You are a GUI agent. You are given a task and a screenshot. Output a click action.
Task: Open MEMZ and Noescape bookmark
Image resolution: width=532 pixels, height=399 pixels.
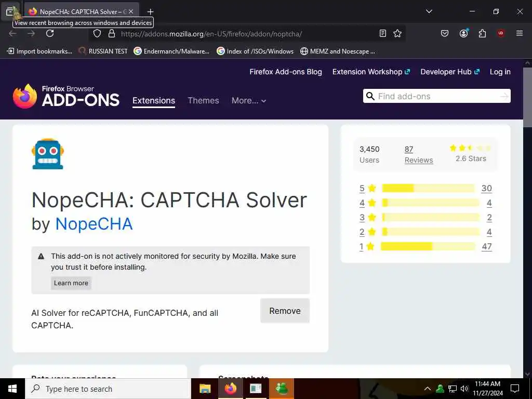[x=338, y=51]
